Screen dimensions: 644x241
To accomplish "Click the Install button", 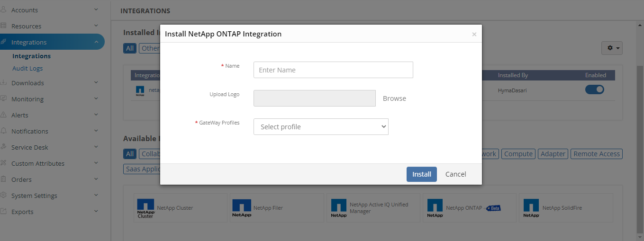I will (x=422, y=174).
